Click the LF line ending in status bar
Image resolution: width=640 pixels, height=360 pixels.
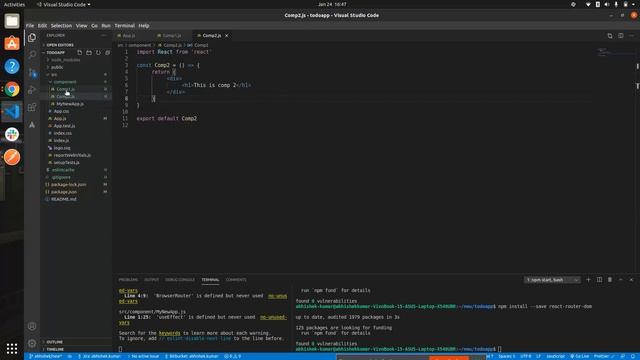(x=538, y=356)
